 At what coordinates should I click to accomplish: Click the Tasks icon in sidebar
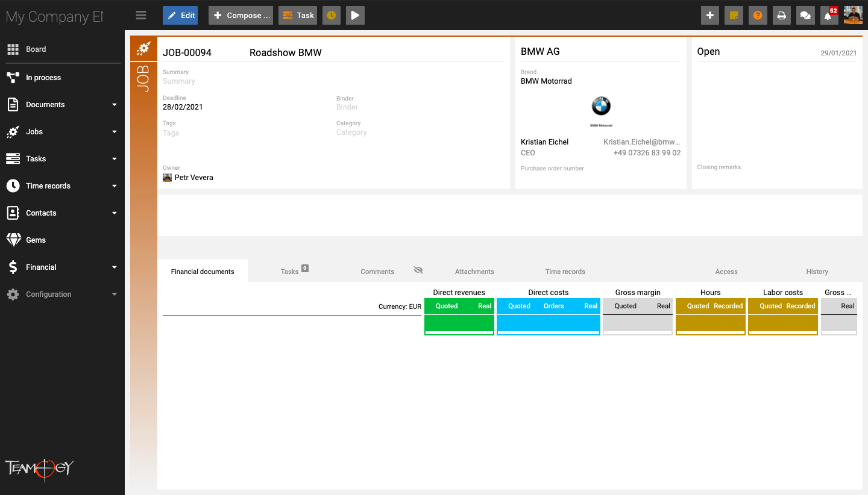(x=13, y=159)
